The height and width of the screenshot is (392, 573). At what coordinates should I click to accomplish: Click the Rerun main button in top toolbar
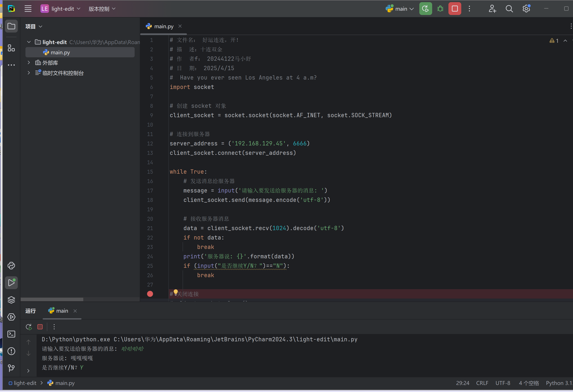tap(425, 9)
